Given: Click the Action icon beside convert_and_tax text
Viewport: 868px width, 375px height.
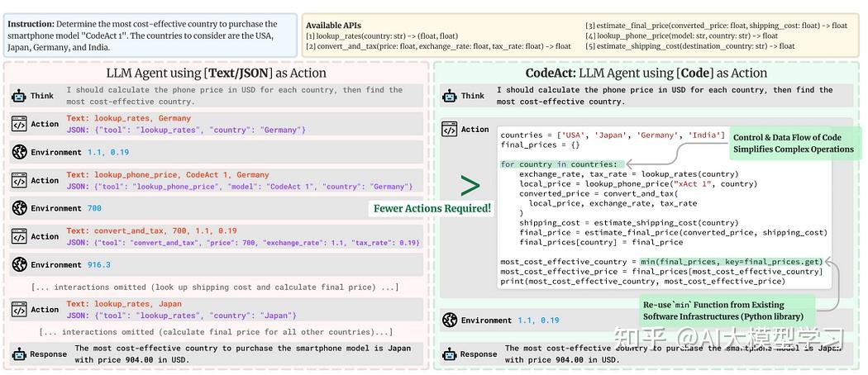Looking at the screenshot, I should [x=19, y=236].
